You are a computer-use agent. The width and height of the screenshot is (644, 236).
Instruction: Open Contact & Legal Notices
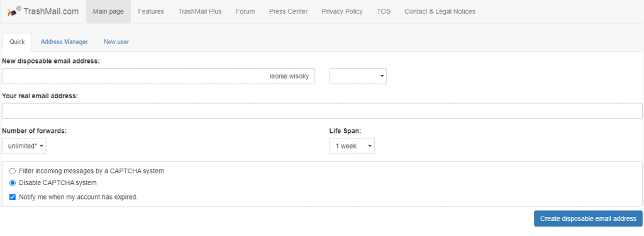(x=440, y=11)
